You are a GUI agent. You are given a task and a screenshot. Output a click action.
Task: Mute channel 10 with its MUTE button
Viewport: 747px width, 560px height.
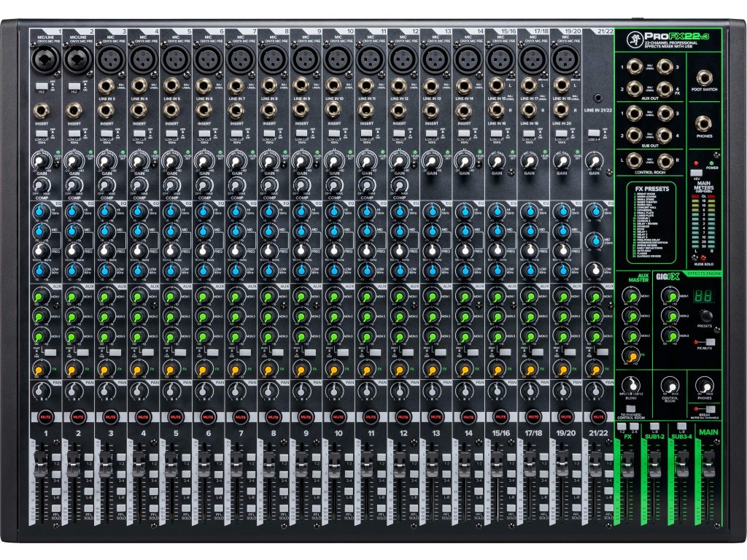coord(338,417)
